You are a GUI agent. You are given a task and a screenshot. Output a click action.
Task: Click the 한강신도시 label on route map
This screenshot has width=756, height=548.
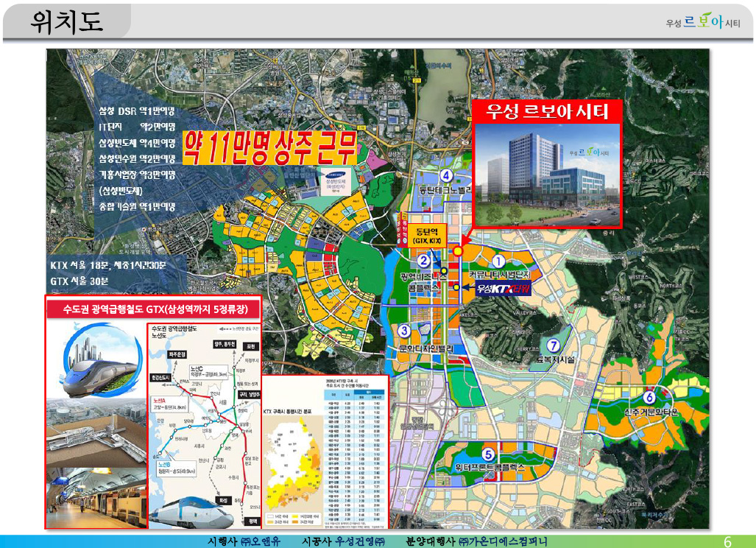pos(160,377)
